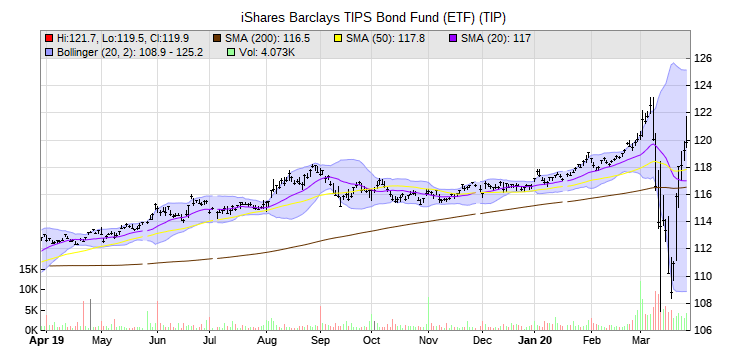
Task: Click the 15K volume axis label
Action: pos(28,270)
